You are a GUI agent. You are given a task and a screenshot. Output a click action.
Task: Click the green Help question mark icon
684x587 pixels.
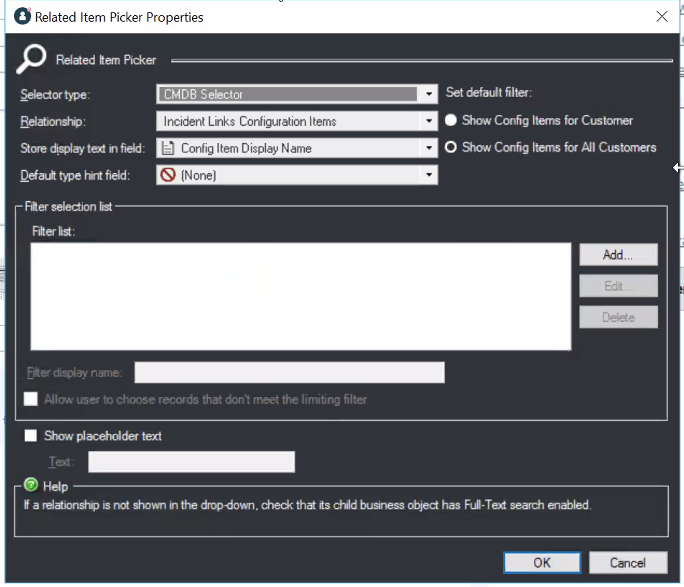(30, 485)
